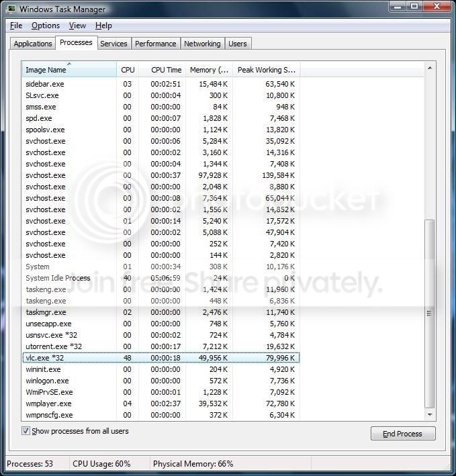Click the scrollbar down arrow
The image size is (456, 476).
point(430,415)
